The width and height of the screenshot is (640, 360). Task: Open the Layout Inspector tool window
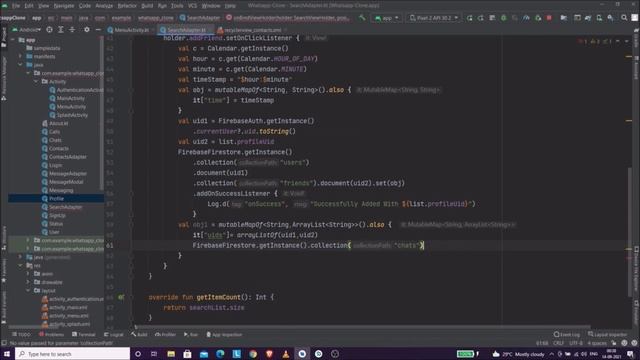607,335
